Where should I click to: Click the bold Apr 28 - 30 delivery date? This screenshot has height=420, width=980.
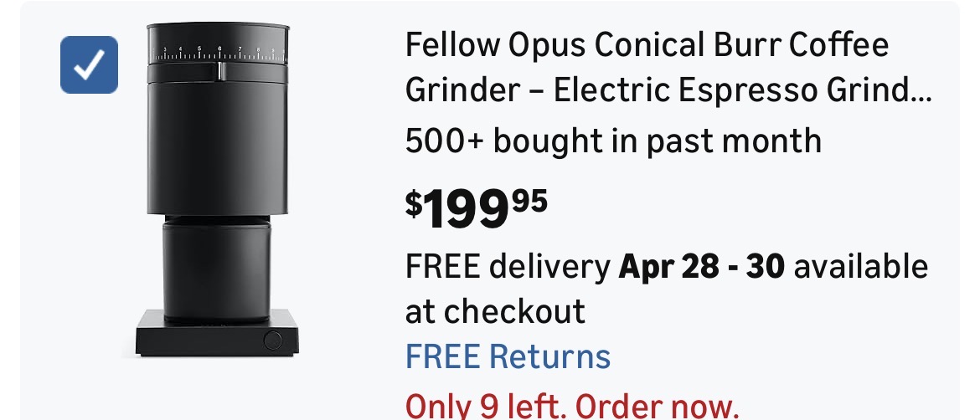[703, 267]
